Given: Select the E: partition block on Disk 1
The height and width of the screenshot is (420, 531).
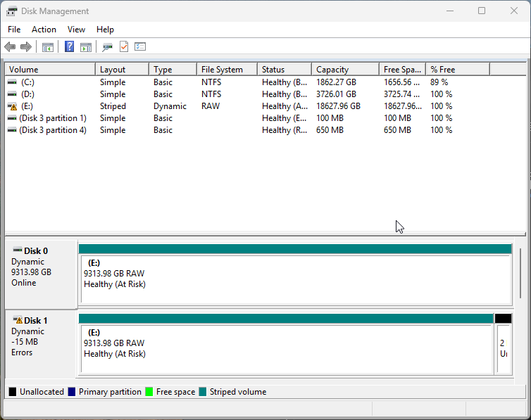Looking at the screenshot, I should pos(286,343).
